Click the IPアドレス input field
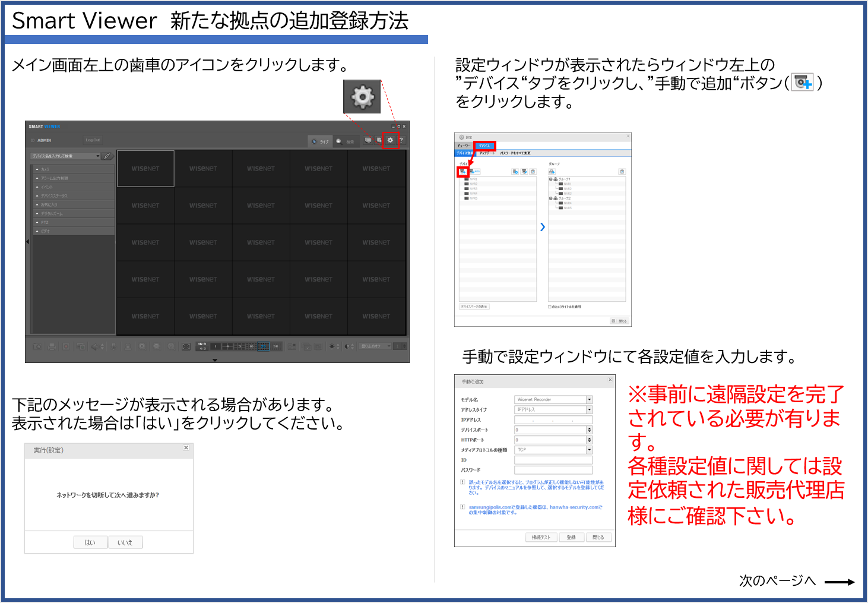 coord(552,419)
